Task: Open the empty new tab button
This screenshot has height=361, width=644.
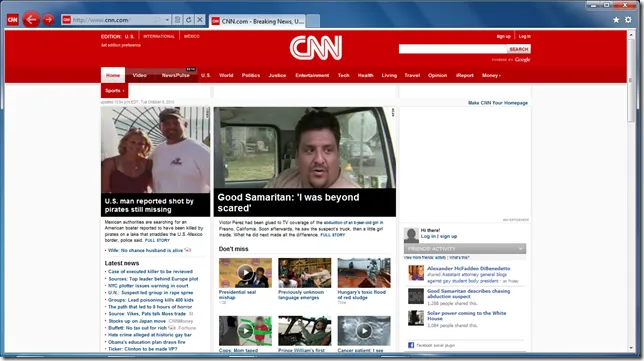Action: coord(313,21)
